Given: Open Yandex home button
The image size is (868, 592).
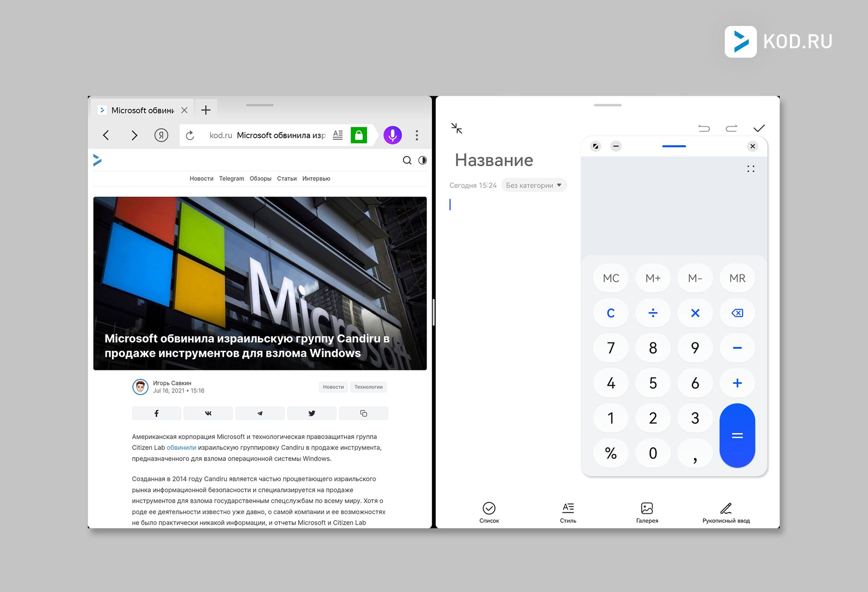Looking at the screenshot, I should pyautogui.click(x=161, y=135).
